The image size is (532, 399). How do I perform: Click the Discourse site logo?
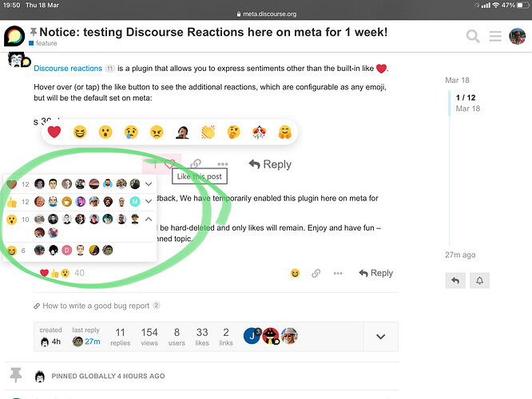tap(14, 36)
